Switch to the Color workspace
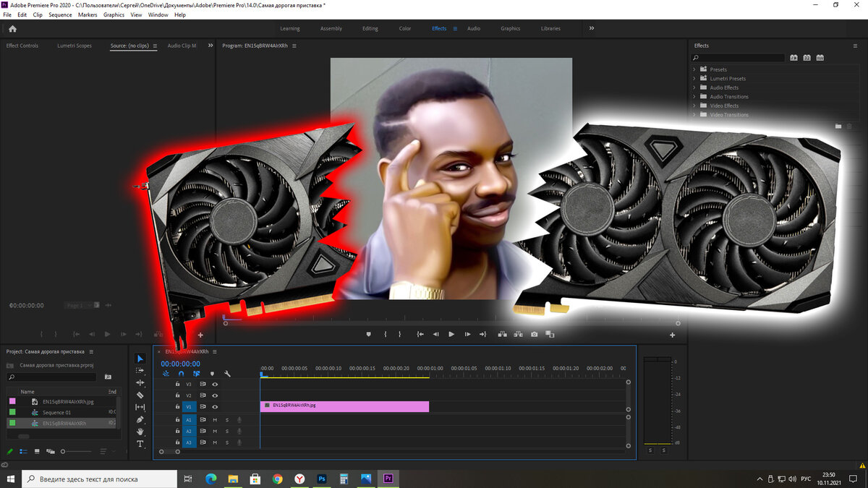 click(405, 28)
